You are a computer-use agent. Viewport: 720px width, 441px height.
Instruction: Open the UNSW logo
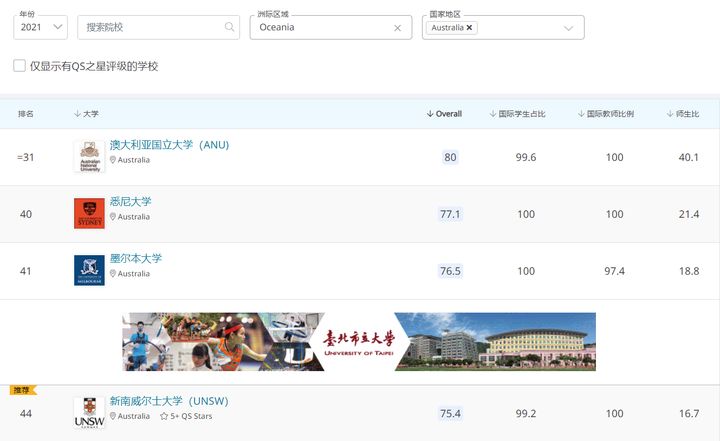pyautogui.click(x=90, y=413)
